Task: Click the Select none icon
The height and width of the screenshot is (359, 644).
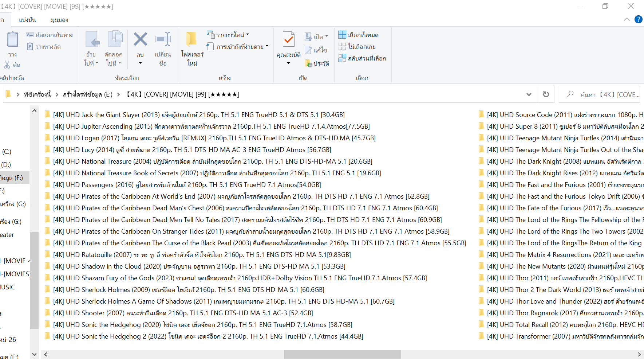Action: 342,46
